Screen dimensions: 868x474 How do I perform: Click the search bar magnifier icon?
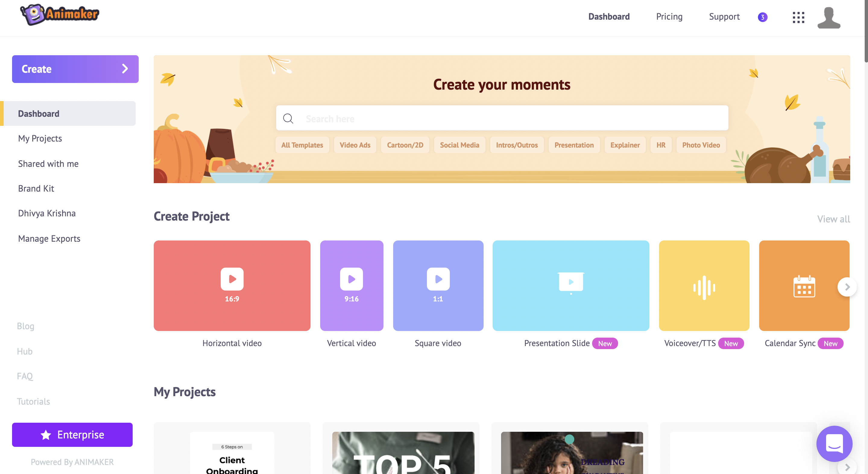288,119
